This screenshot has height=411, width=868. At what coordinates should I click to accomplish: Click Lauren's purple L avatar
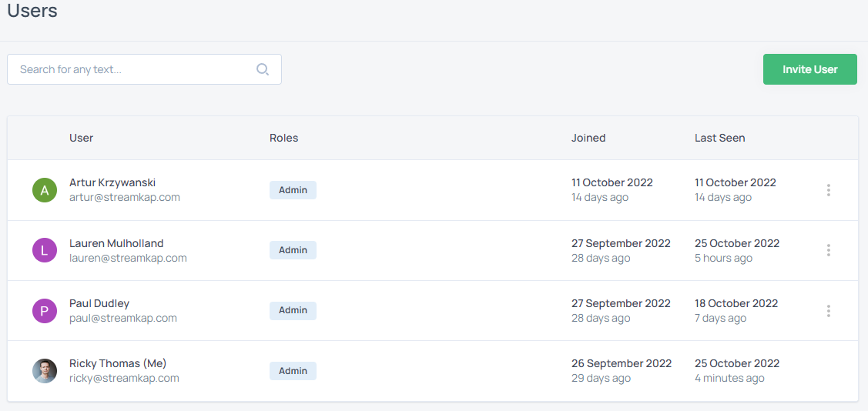(45, 251)
